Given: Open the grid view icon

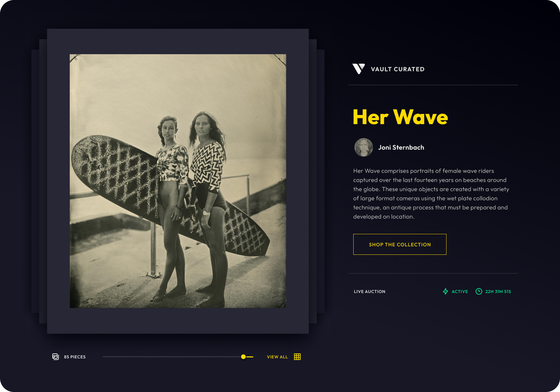Looking at the screenshot, I should (x=297, y=356).
